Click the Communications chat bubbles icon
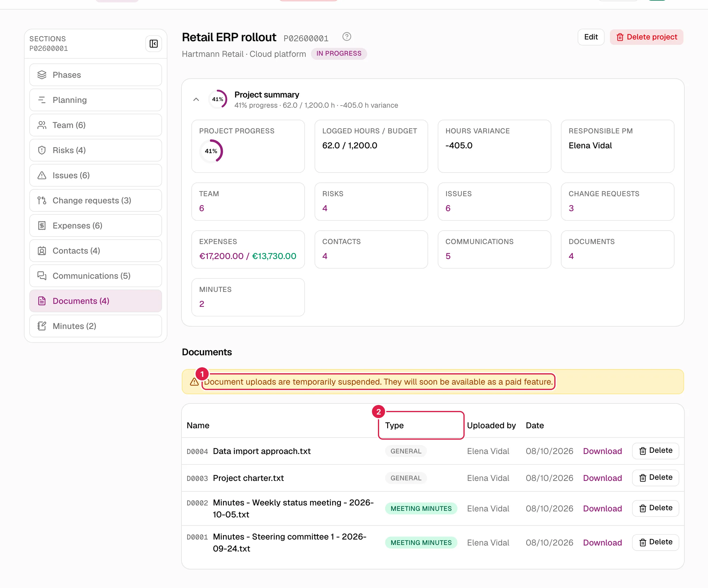This screenshot has width=708, height=588. tap(42, 276)
